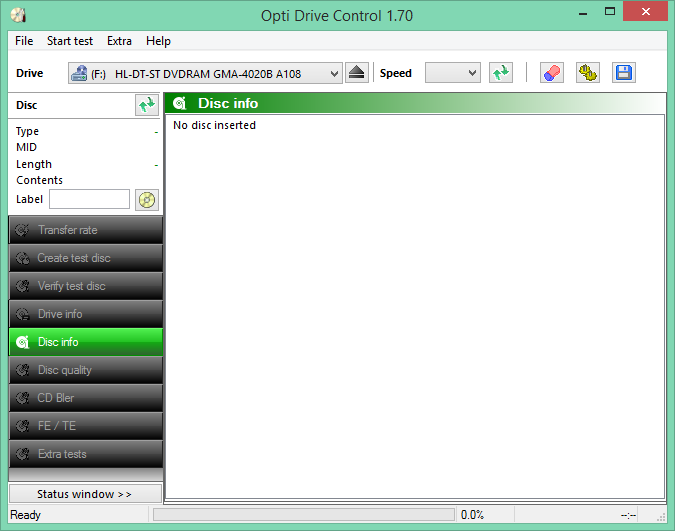
Task: Click the Type label in Disc panel
Action: tap(27, 131)
